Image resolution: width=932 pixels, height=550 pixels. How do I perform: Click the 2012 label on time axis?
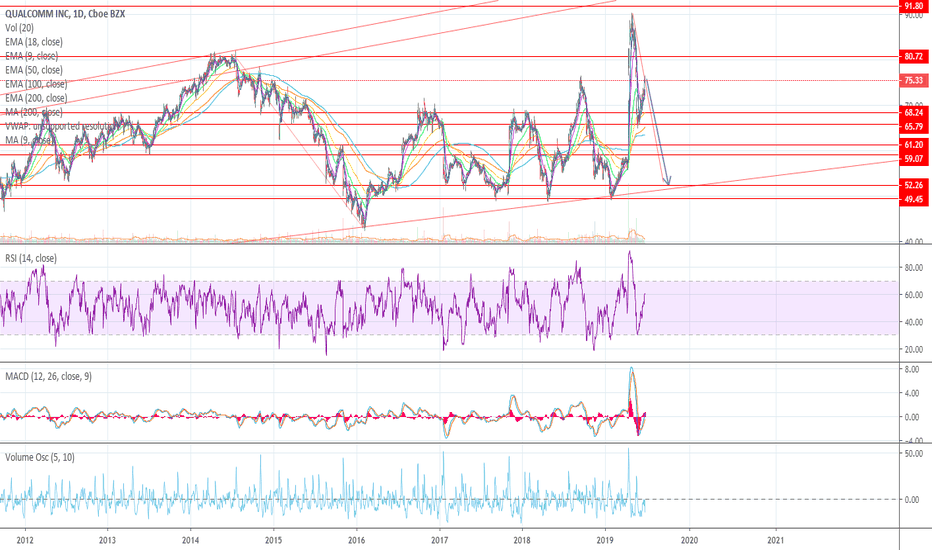pyautogui.click(x=25, y=540)
